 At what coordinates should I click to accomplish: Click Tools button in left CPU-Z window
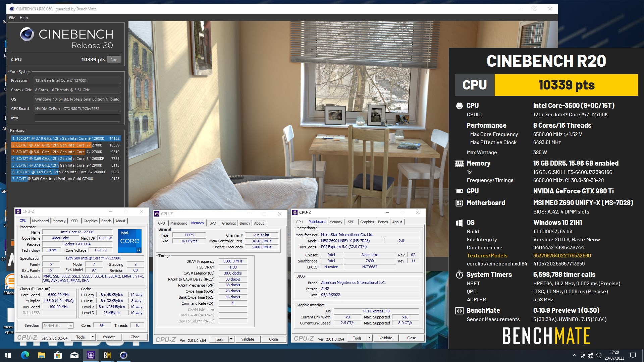(80, 337)
